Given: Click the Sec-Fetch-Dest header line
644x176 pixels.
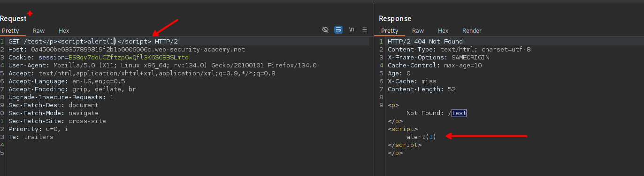Looking at the screenshot, I should click(54, 105).
